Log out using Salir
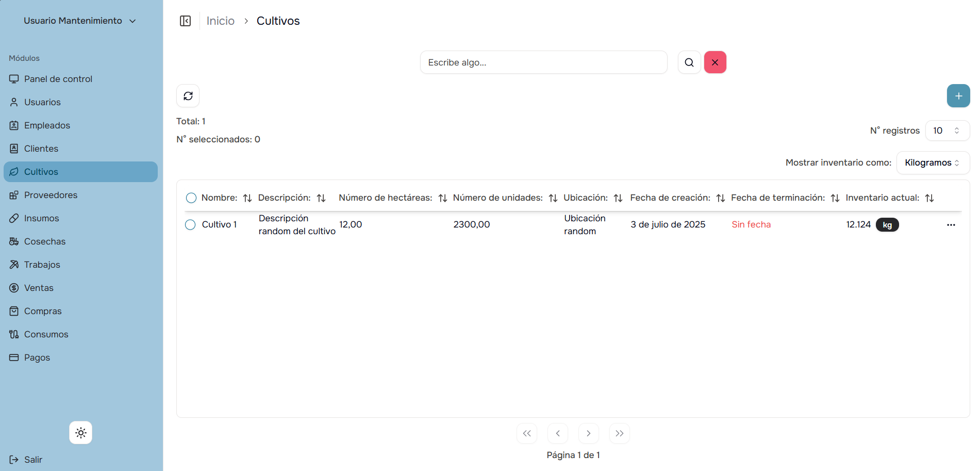 (32, 460)
